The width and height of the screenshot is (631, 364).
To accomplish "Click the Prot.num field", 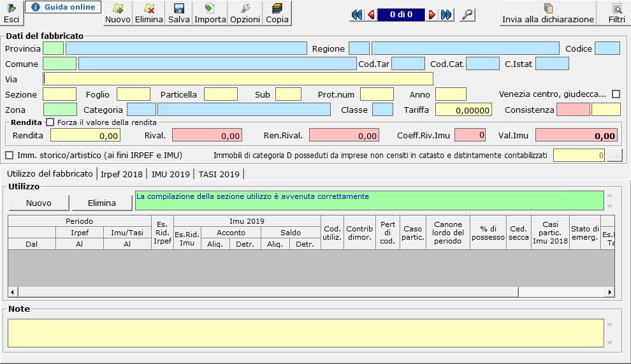I will (377, 94).
